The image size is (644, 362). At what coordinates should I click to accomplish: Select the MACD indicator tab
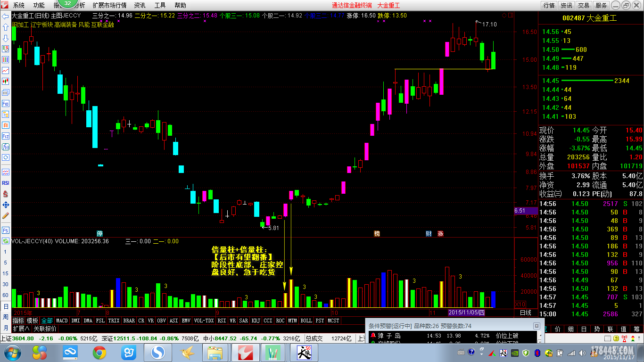pos(62,321)
